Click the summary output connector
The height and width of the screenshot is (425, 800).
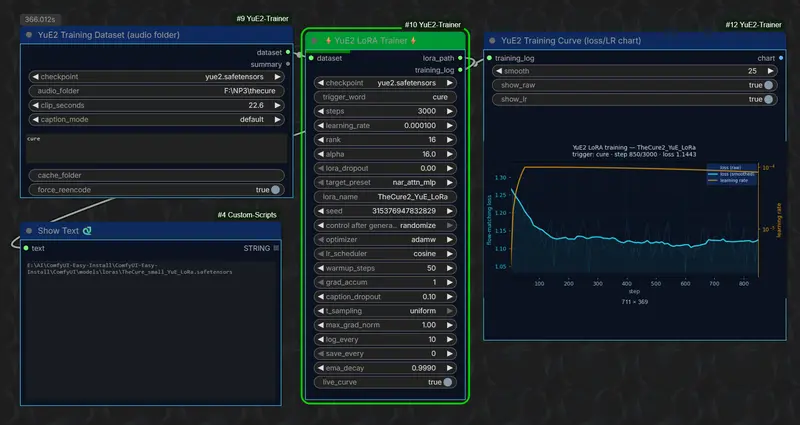coord(288,64)
